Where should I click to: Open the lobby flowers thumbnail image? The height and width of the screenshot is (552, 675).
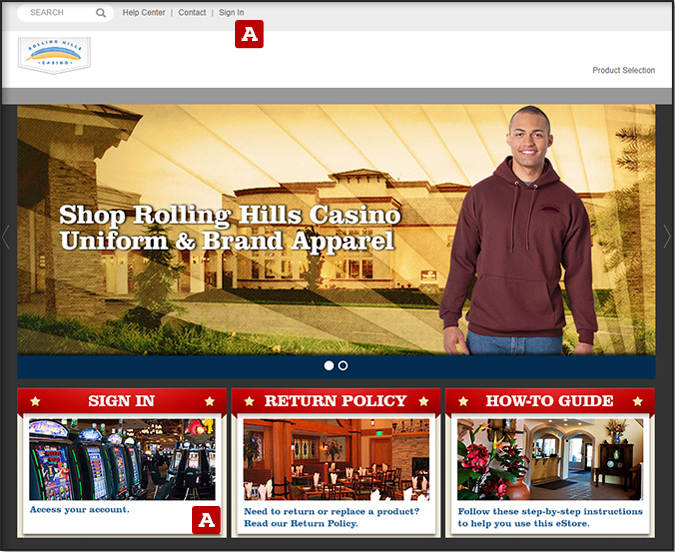(549, 459)
